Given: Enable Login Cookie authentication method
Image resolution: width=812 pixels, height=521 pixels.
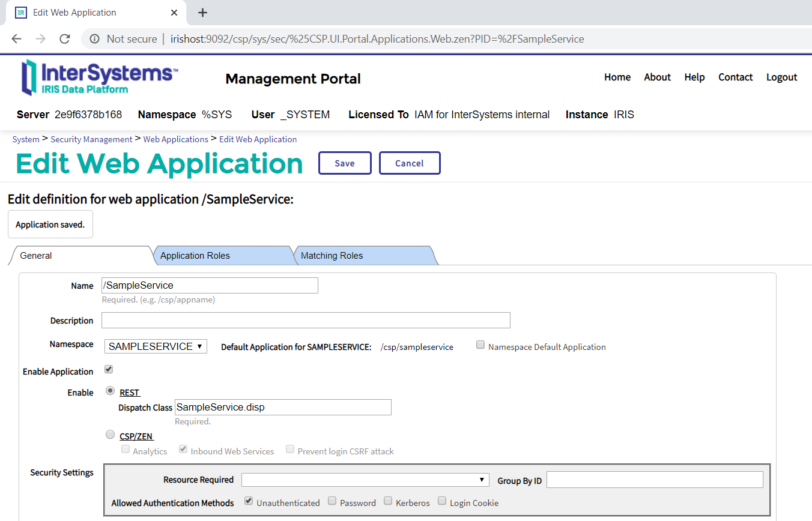Looking at the screenshot, I should (442, 501).
